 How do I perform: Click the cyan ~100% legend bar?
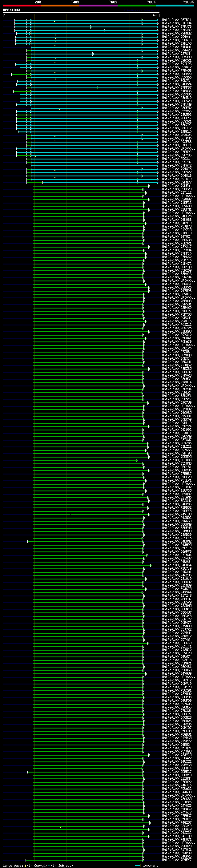(x=175, y=6)
